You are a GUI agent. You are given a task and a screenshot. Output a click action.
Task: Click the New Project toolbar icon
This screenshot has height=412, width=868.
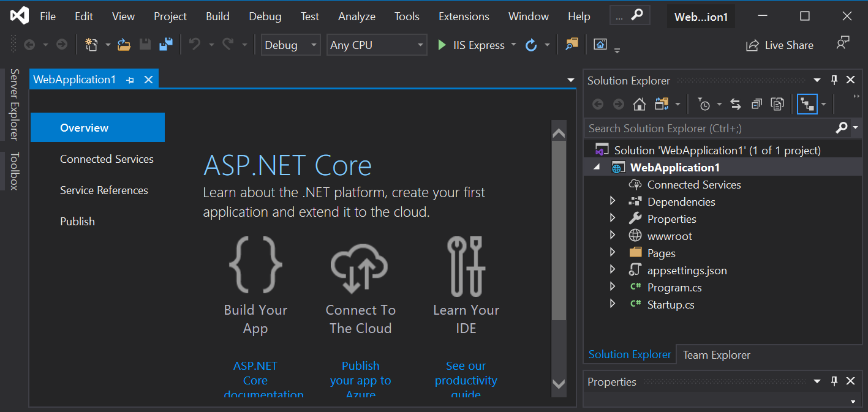(91, 44)
